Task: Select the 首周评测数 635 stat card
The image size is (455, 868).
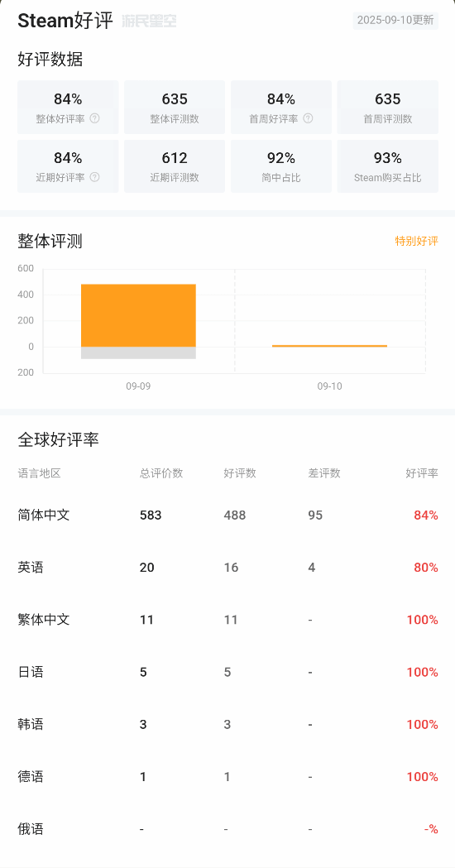Action: pyautogui.click(x=387, y=107)
